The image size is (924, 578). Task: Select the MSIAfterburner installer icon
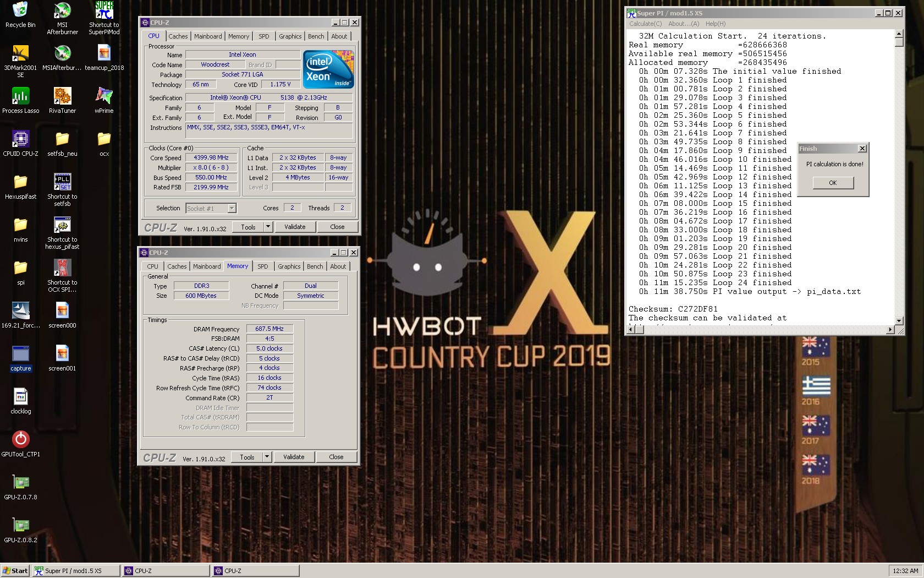pos(62,57)
